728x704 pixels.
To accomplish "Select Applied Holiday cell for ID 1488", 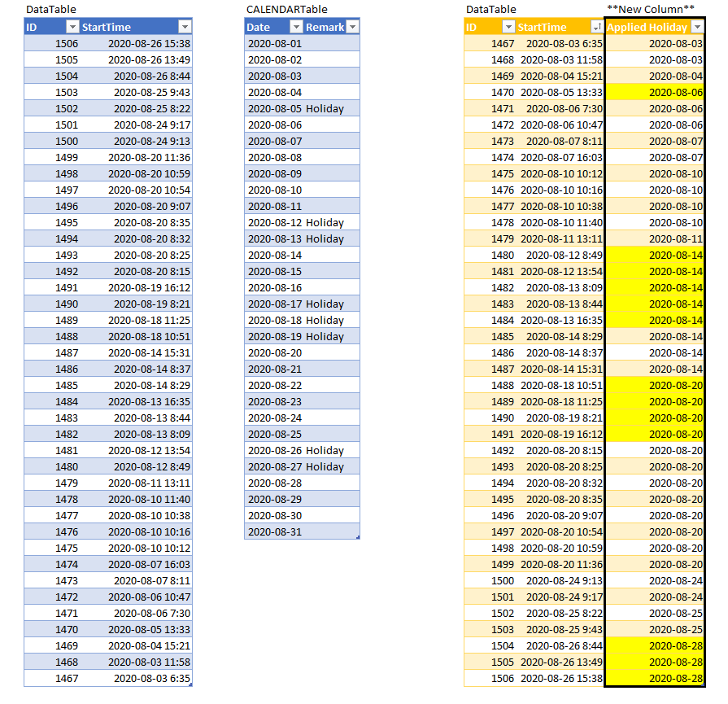I will (x=655, y=385).
